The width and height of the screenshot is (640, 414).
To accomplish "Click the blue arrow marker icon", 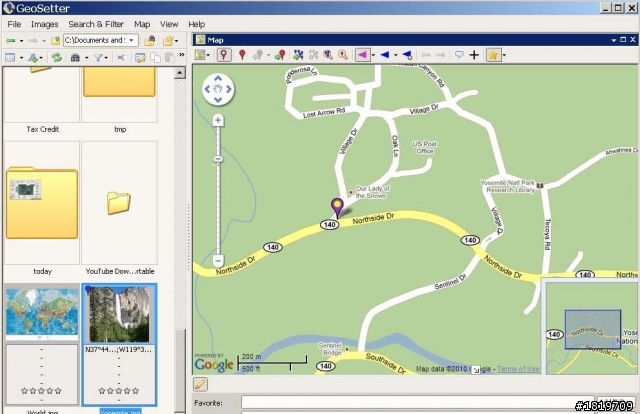I will tap(385, 55).
